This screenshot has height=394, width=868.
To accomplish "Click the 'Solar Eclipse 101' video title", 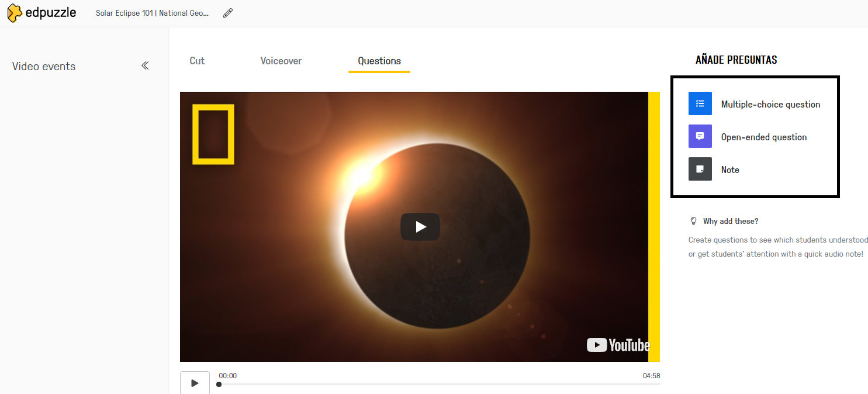I will coord(152,13).
